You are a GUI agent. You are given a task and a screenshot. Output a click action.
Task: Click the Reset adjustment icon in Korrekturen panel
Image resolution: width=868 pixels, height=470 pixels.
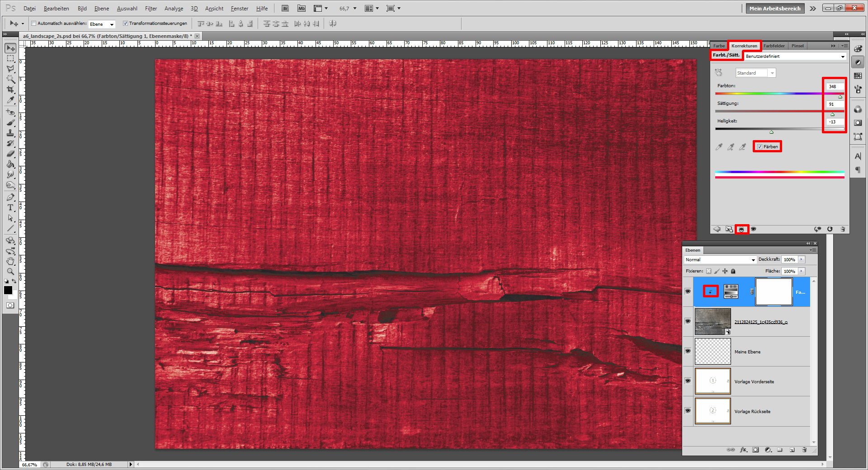pos(830,229)
